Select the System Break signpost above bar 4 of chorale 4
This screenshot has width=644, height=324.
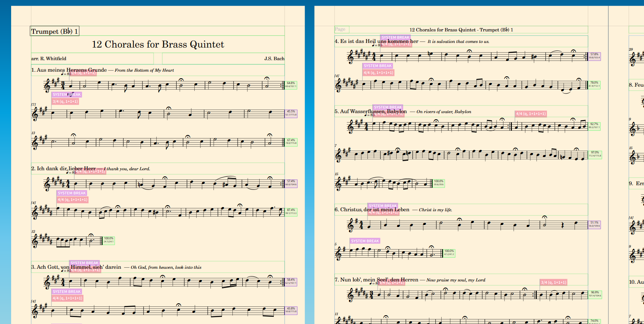(377, 66)
